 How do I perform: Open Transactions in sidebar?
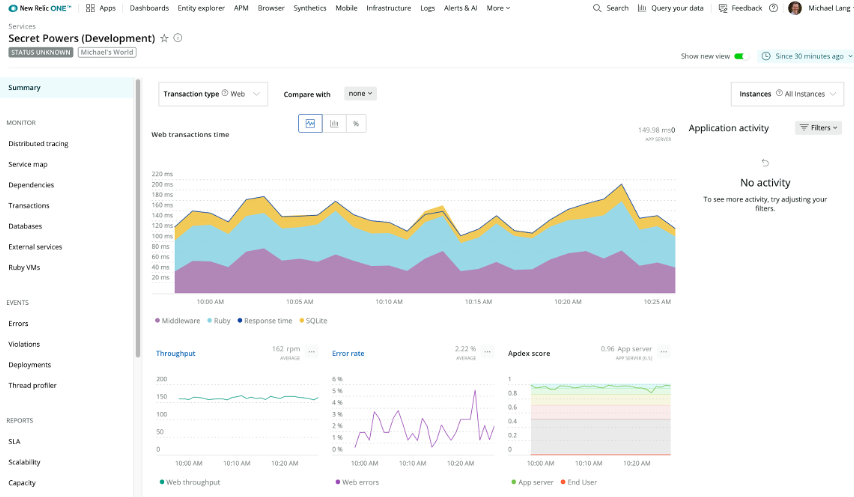(29, 206)
